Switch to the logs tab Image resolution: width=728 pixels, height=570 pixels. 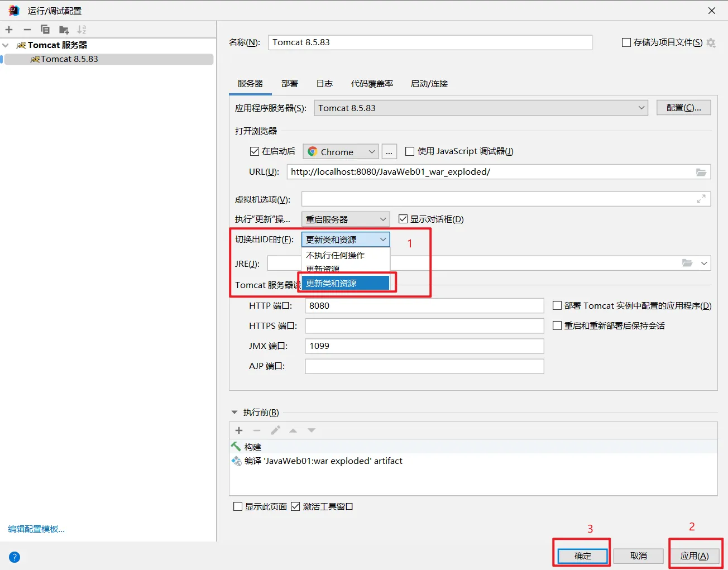[324, 84]
